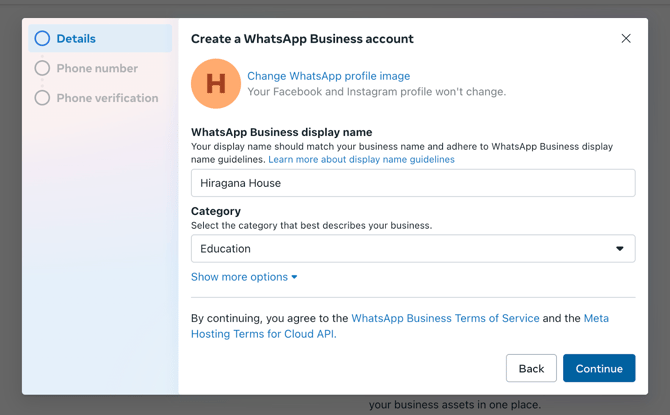Click the orange H profile avatar

pyautogui.click(x=216, y=83)
